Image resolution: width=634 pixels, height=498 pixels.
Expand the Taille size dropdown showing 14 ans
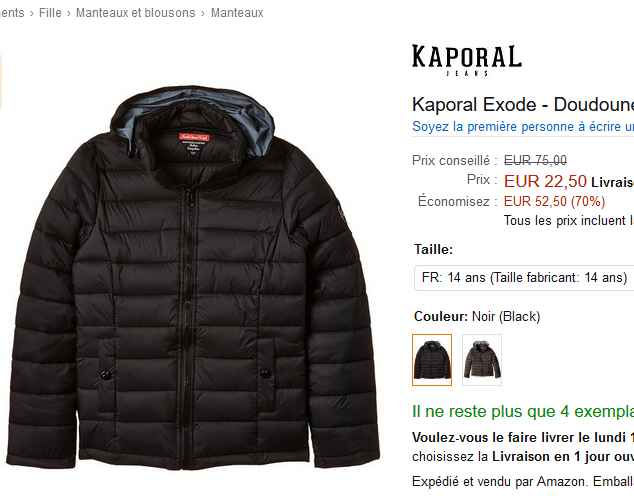coord(524,278)
